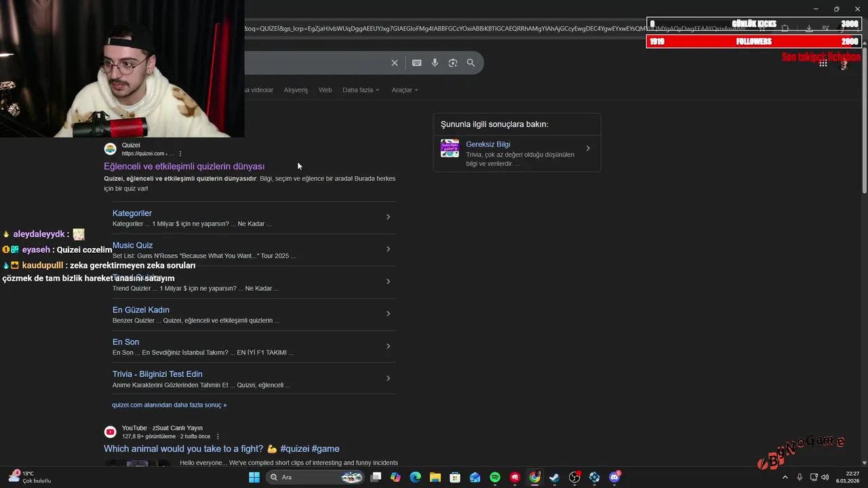Open the Music Quiz sitelink
Image resolution: width=868 pixels, height=488 pixels.
click(x=133, y=245)
